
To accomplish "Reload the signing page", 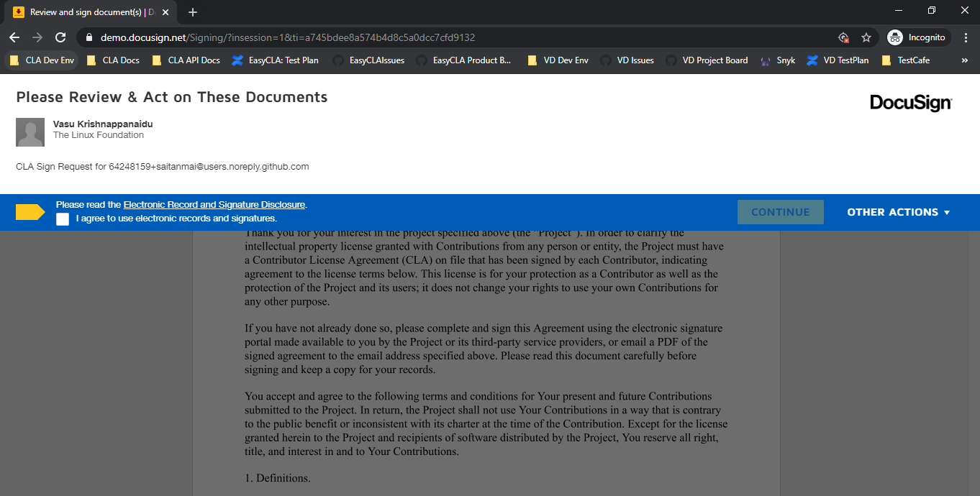I will click(x=60, y=37).
